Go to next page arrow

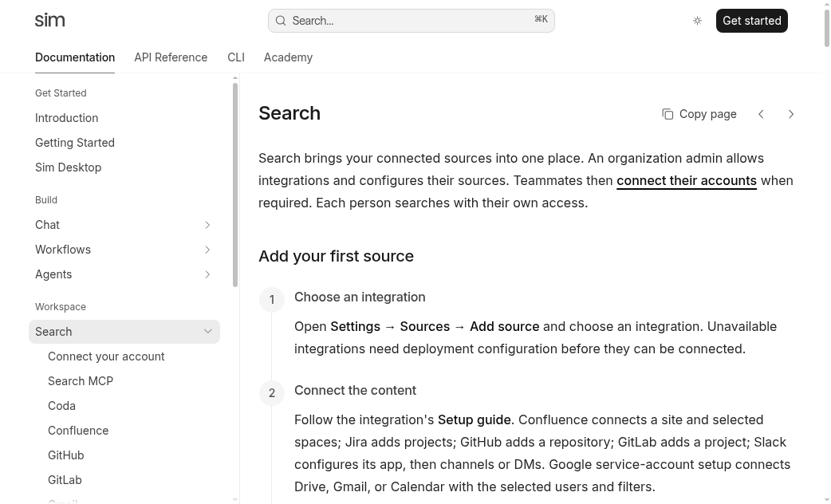click(791, 114)
